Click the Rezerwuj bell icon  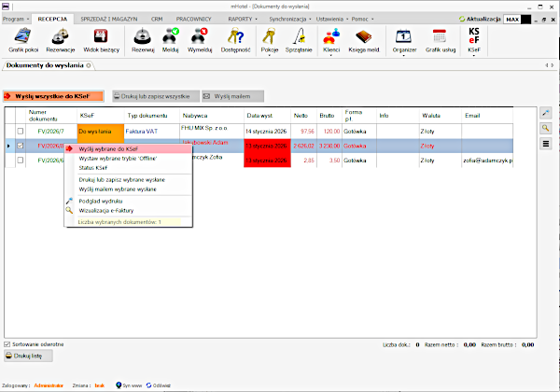pyautogui.click(x=142, y=39)
